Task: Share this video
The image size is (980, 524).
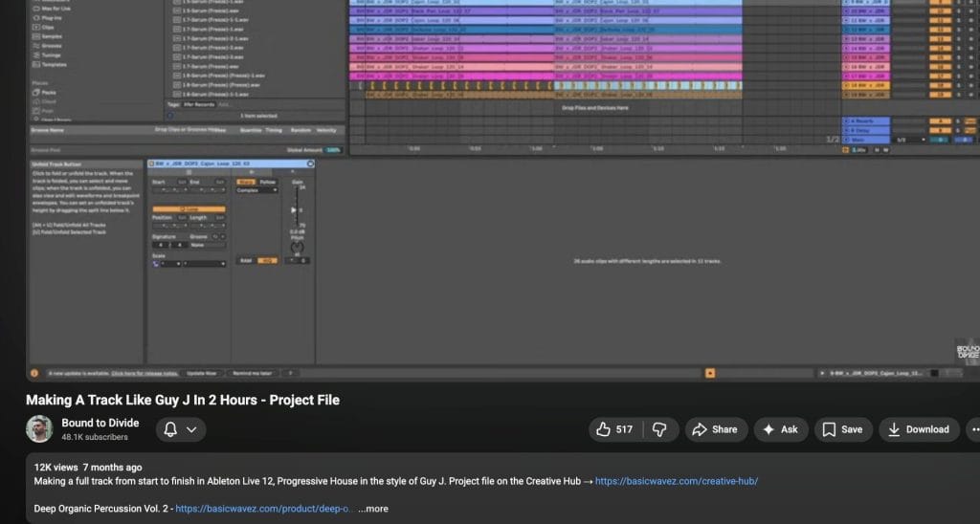Action: click(714, 429)
